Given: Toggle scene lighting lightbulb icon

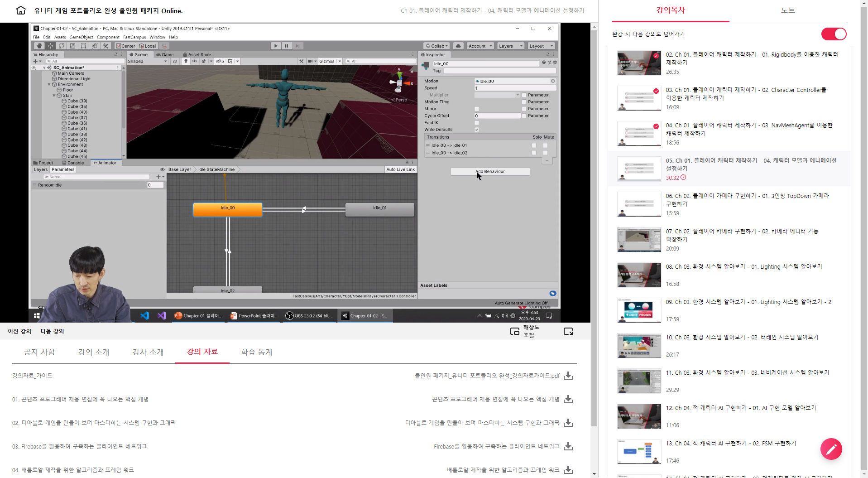Looking at the screenshot, I should tap(186, 61).
